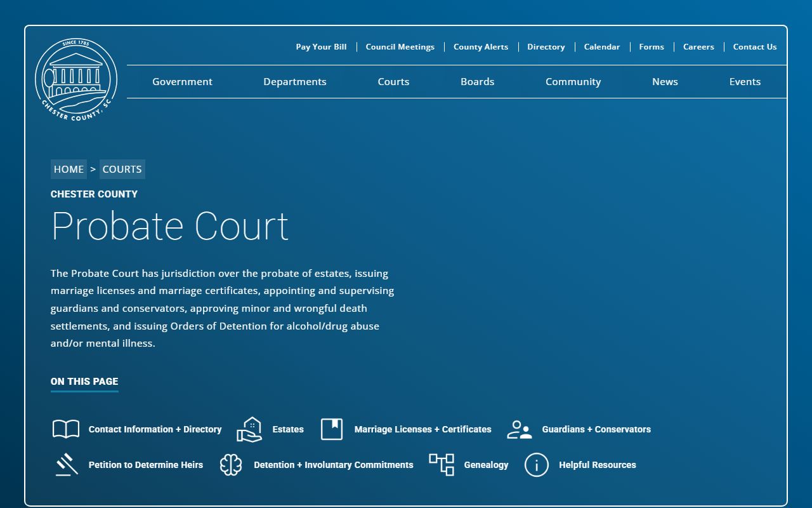Open the Events menu
The width and height of the screenshot is (812, 508).
pos(745,82)
